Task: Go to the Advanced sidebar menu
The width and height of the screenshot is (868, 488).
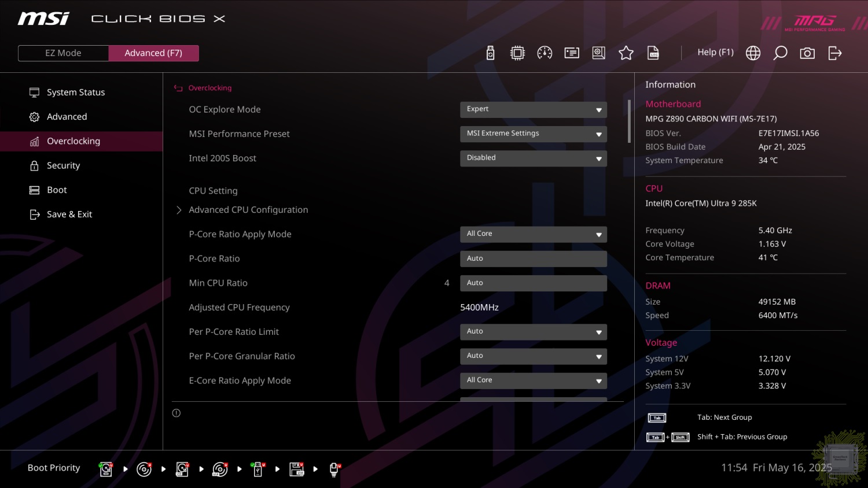Action: [x=82, y=117]
